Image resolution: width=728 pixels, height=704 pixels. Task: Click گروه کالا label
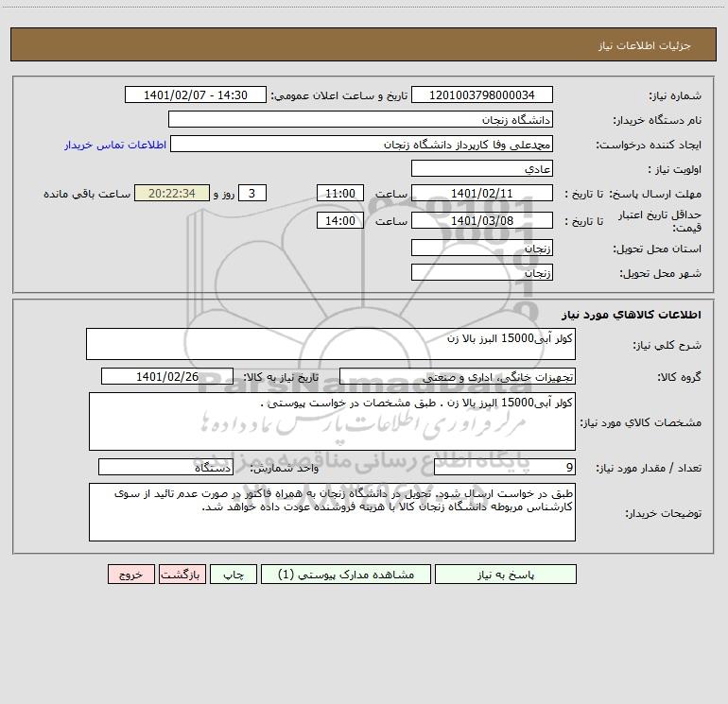tap(679, 377)
